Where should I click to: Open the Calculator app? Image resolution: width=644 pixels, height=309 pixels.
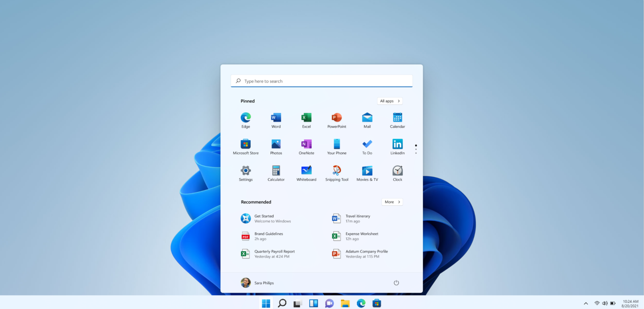click(275, 172)
